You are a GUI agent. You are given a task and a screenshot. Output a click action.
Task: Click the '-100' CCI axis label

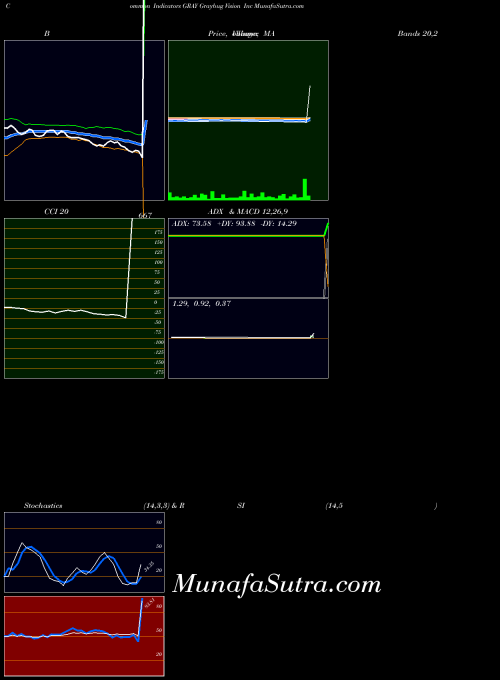[159, 342]
